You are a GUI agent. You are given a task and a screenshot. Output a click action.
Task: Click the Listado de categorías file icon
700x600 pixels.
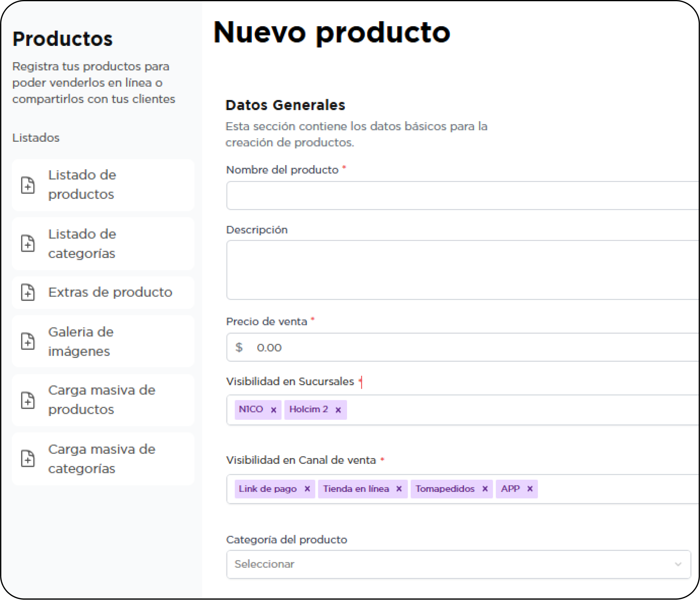tap(28, 243)
